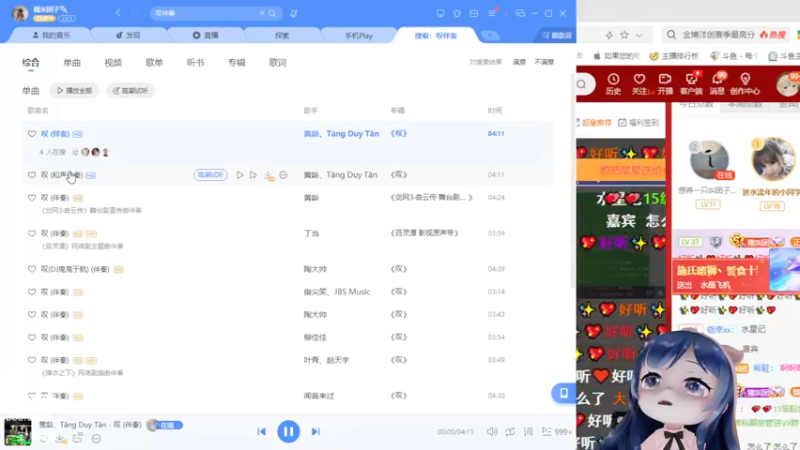Select the 视频 results category

(x=113, y=62)
